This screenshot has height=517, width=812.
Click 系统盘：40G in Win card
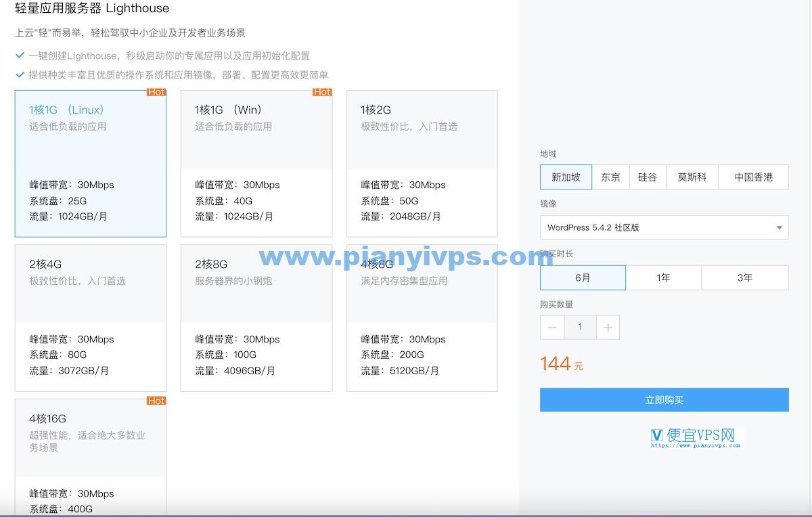223,201
